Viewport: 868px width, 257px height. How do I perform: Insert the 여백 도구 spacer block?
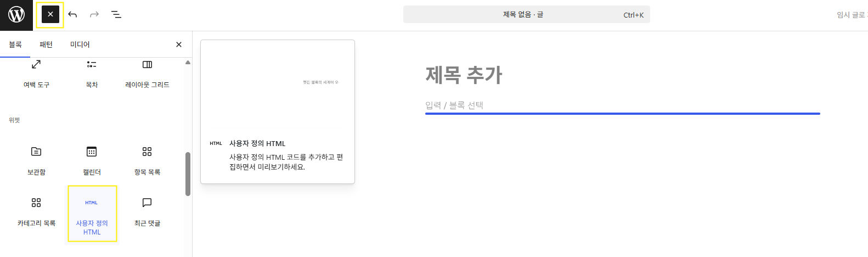pos(36,74)
